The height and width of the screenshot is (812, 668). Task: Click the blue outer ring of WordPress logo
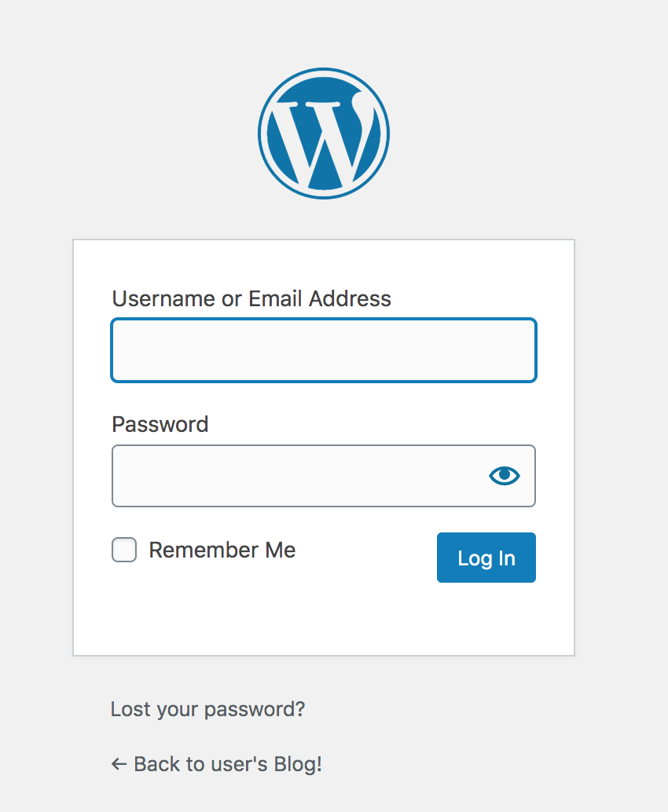pyautogui.click(x=323, y=71)
